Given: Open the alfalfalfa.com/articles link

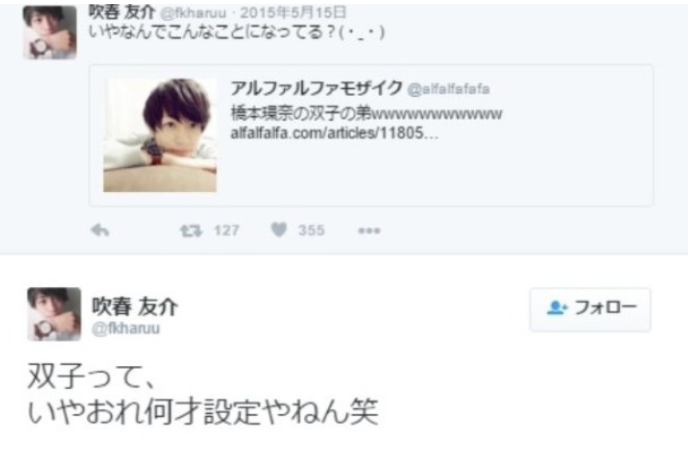Looking at the screenshot, I should (334, 133).
